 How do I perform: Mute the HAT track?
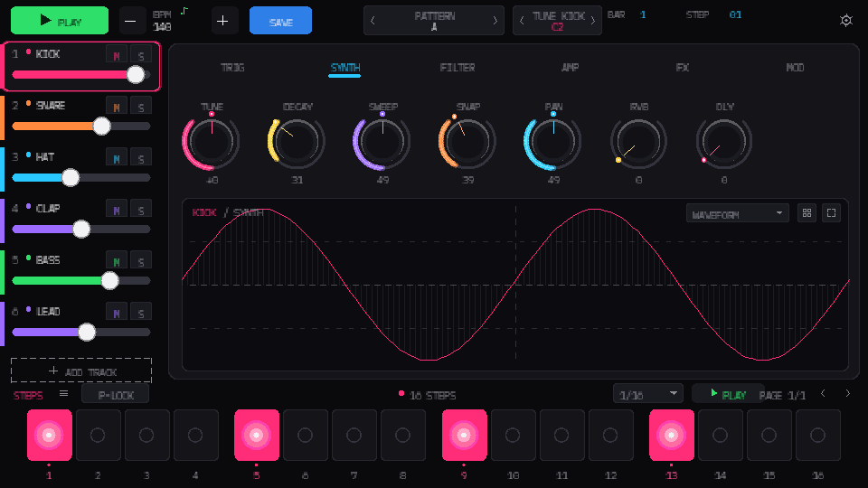(117, 158)
